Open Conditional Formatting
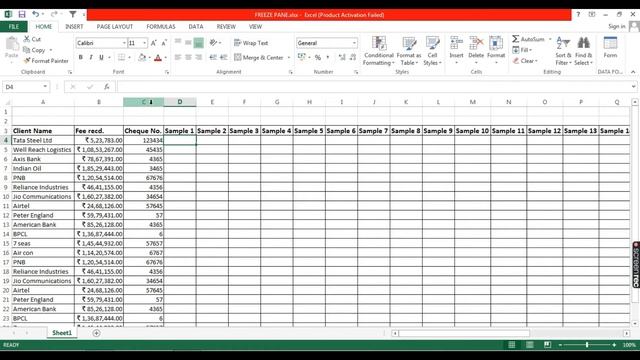 tap(379, 51)
